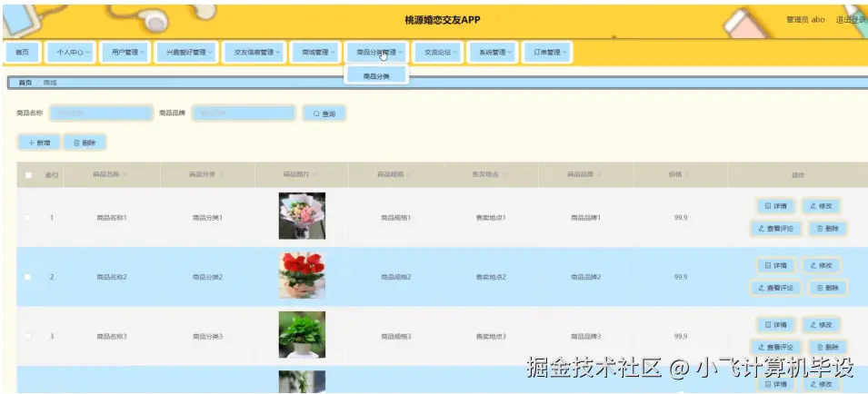Open the flower bouquet thumbnail for 商品名称1

tap(302, 215)
